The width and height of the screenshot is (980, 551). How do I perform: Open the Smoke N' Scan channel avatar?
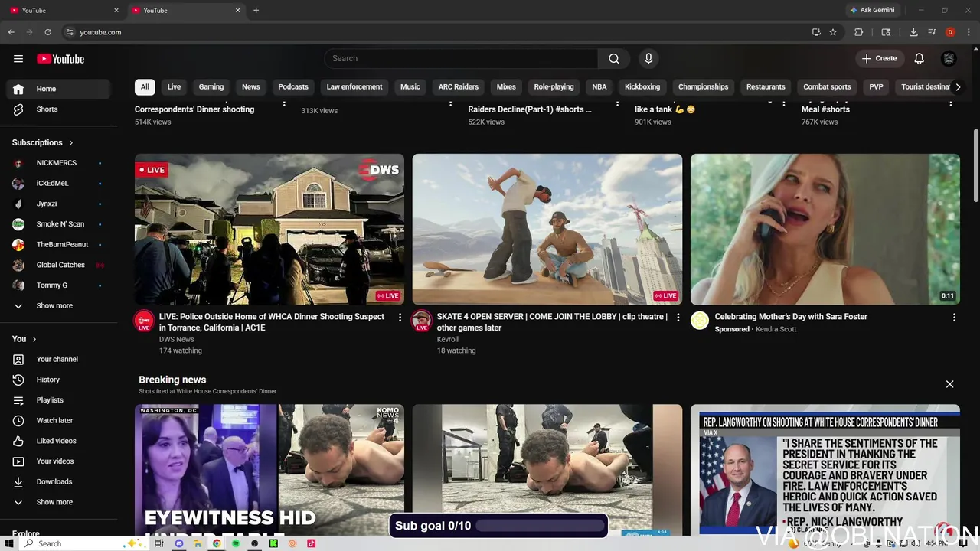point(18,224)
